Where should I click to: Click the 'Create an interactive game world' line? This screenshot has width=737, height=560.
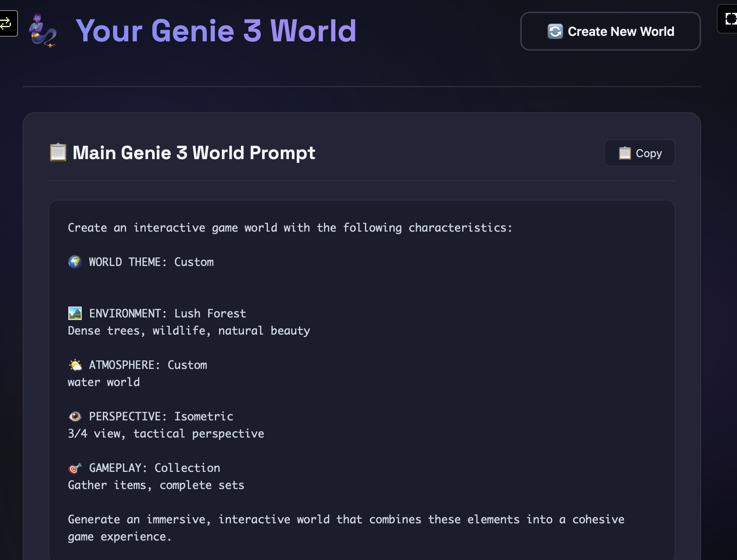(290, 228)
